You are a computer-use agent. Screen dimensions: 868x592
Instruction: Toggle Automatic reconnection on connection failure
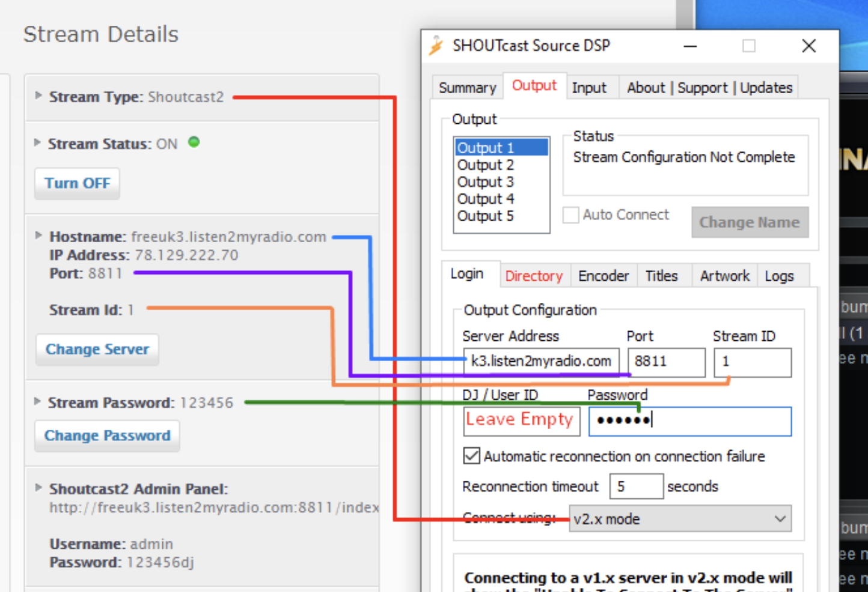coord(472,456)
